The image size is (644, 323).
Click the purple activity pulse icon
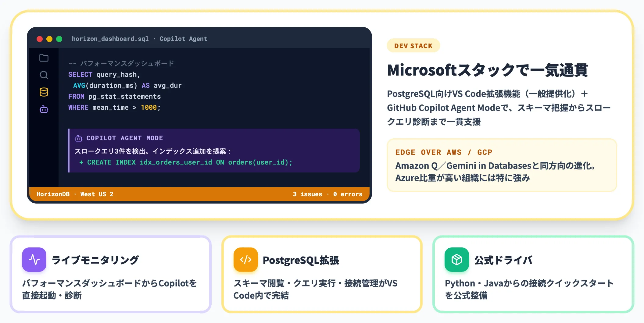(x=34, y=260)
